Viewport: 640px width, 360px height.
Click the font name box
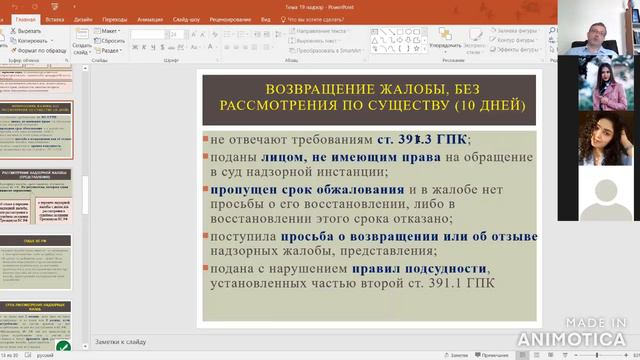tap(147, 35)
